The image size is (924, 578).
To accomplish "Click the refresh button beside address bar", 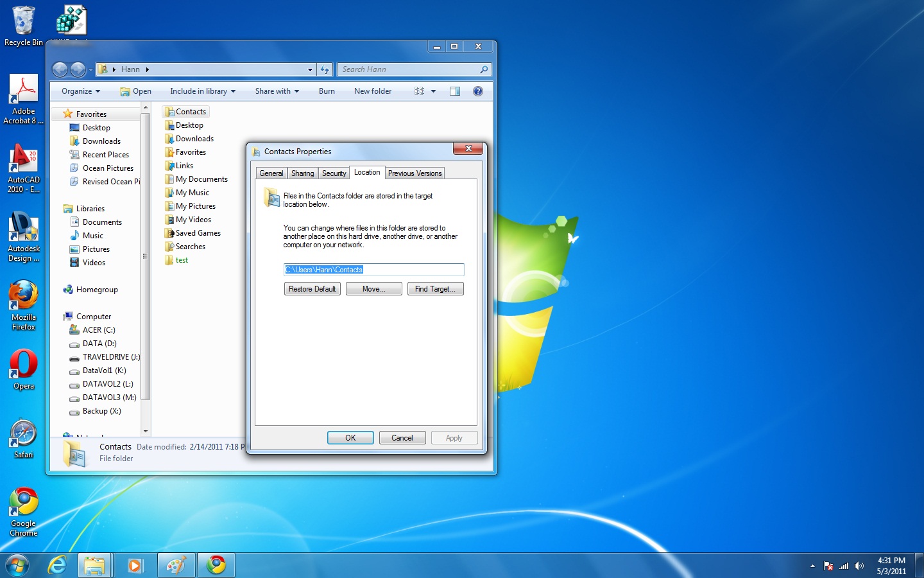I will click(x=325, y=69).
